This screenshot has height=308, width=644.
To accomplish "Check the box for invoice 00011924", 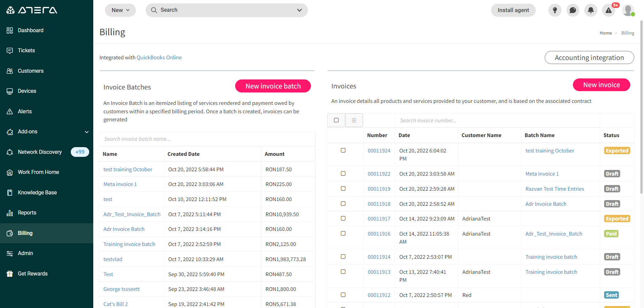I will pos(343,150).
